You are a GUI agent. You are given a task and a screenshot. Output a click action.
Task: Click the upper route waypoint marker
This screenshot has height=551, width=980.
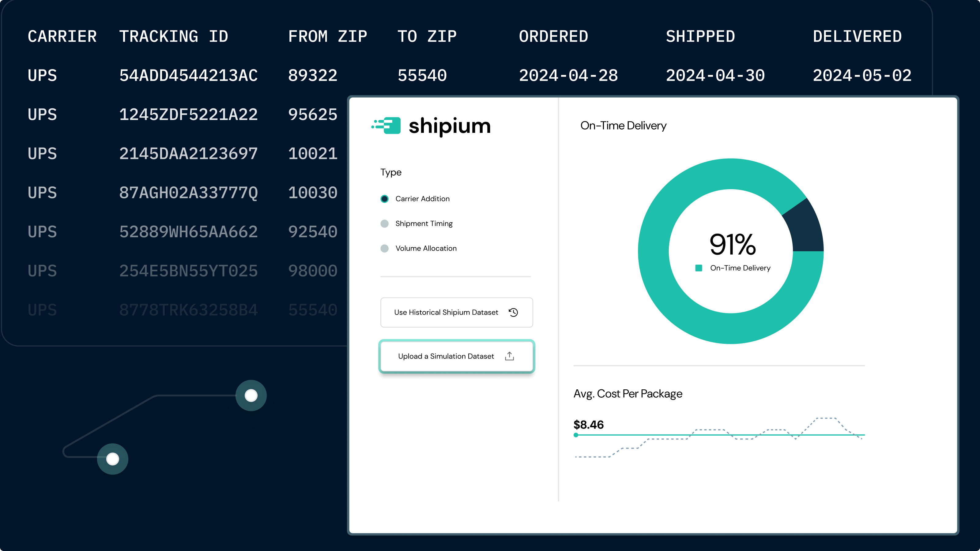click(x=251, y=395)
